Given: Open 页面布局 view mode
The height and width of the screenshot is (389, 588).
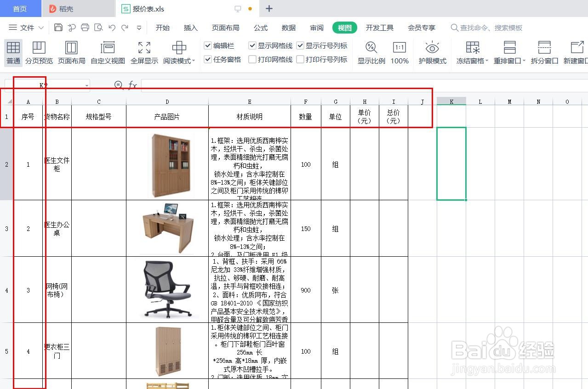Looking at the screenshot, I should click(71, 52).
